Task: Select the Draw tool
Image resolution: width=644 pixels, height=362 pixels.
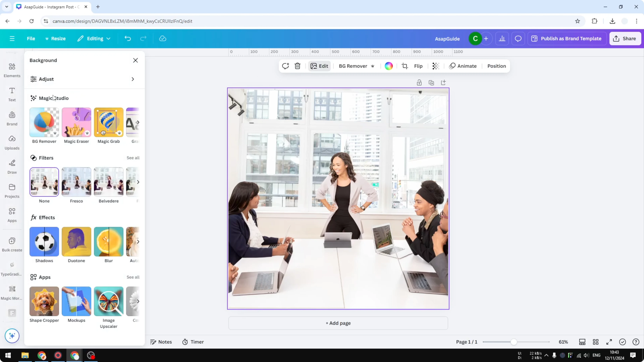Action: coord(12,166)
